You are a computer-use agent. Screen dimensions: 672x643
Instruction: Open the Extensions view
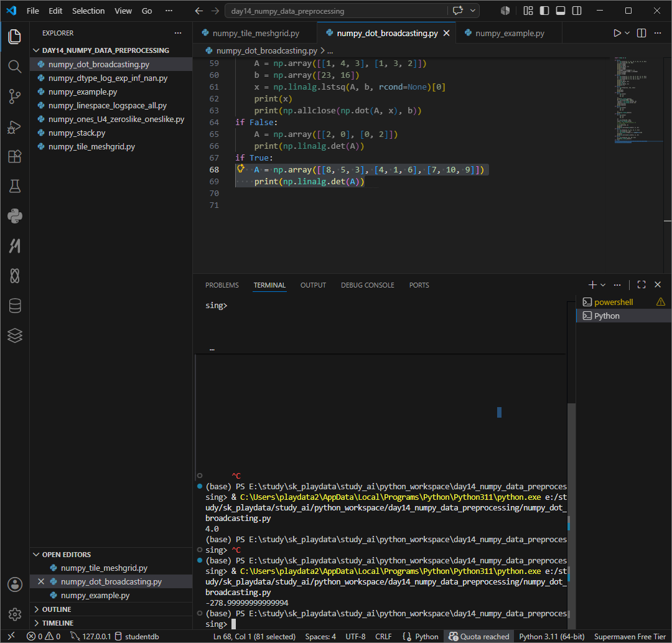(x=14, y=156)
